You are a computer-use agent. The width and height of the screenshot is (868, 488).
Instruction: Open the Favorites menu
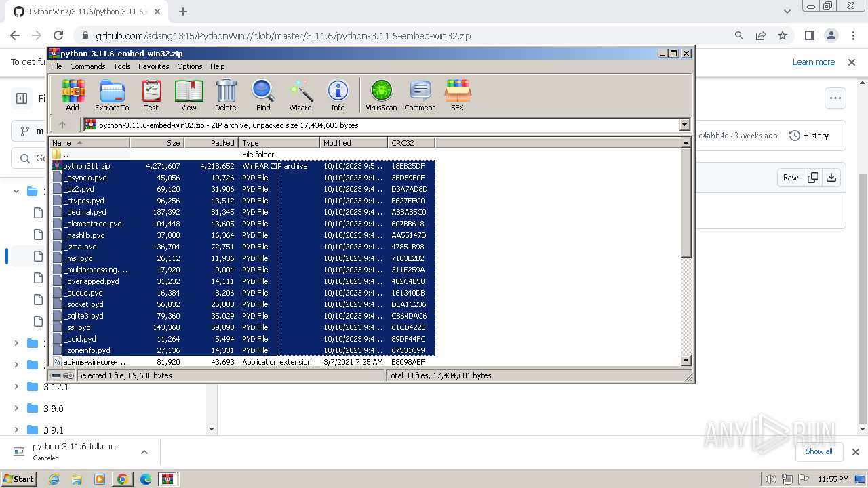tap(154, 66)
